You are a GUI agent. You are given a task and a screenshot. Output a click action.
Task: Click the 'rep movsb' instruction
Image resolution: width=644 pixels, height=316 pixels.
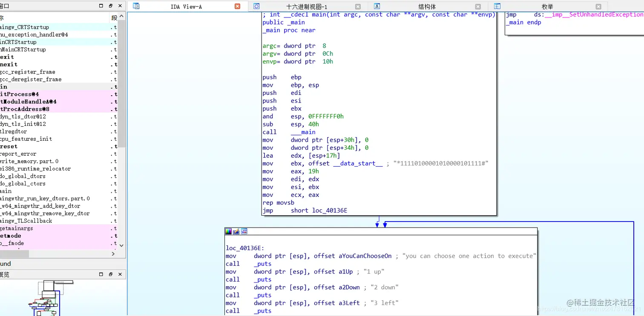(278, 202)
